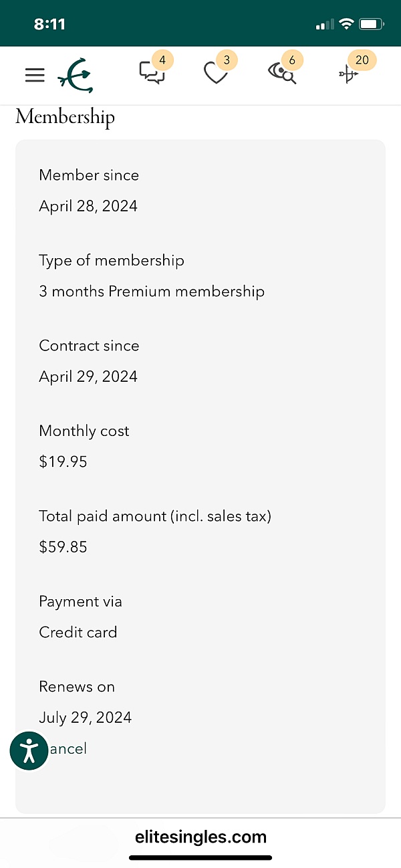
Task: Tap the Wi-Fi status icon
Action: tap(346, 25)
